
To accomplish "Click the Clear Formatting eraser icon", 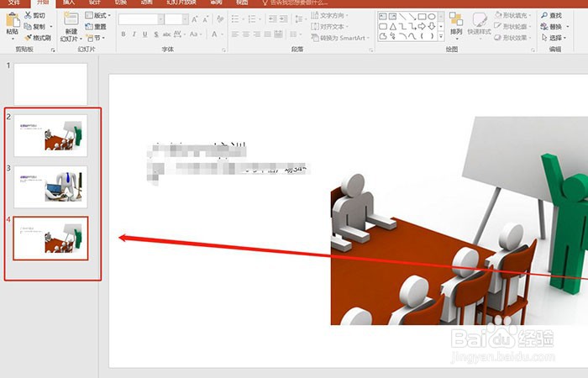I will pos(220,19).
